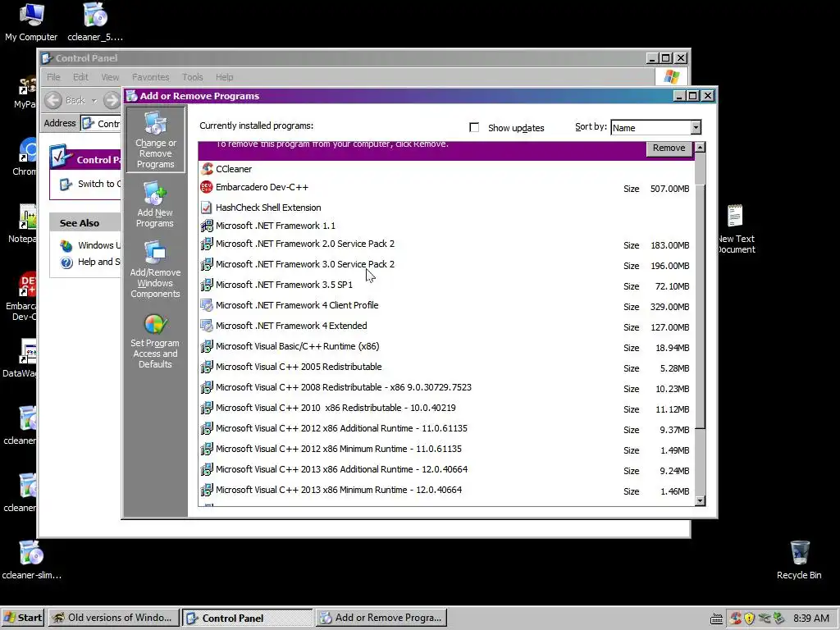Switch to Add or Remove Programs taskbar button
Image resolution: width=840 pixels, height=630 pixels.
click(x=381, y=618)
